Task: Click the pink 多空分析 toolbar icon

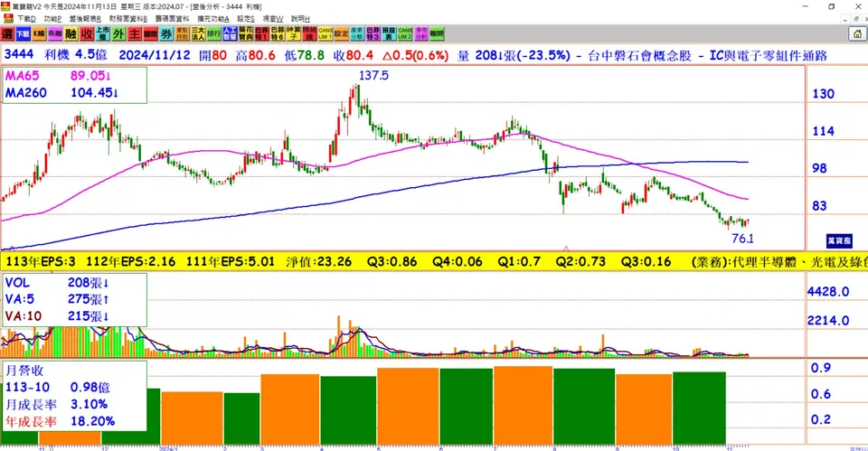Action: click(421, 33)
